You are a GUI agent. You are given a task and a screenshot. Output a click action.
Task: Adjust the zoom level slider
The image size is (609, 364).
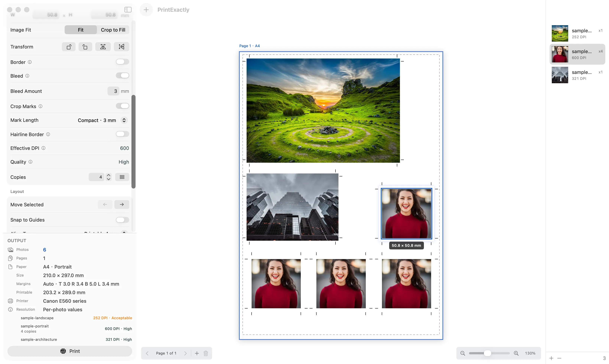click(489, 353)
